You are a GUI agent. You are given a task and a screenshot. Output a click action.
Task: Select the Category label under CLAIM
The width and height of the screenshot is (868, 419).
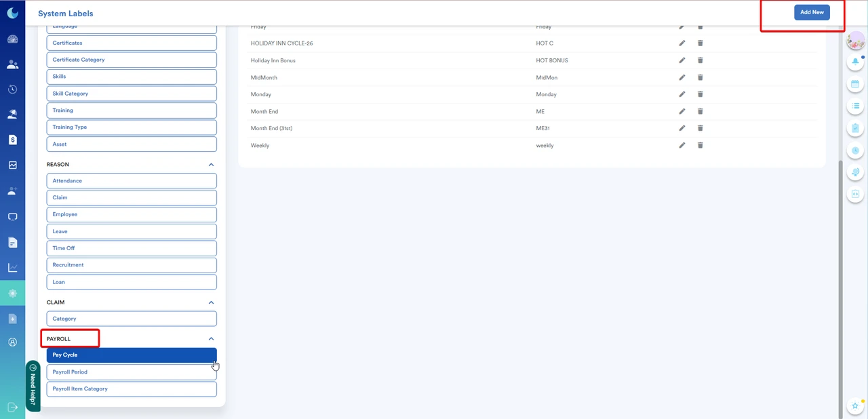coord(132,319)
